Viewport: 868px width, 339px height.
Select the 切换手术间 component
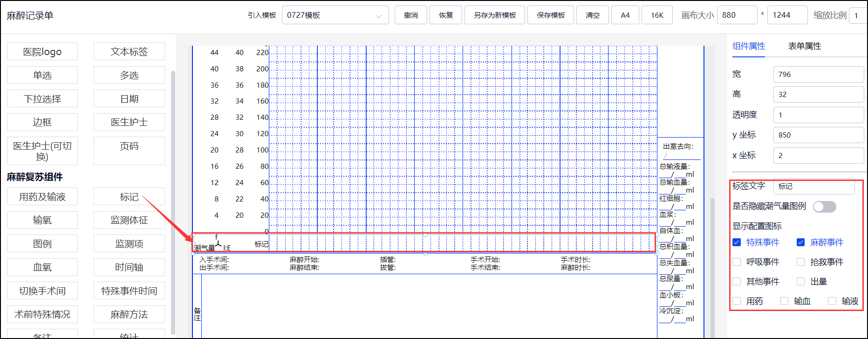click(x=42, y=291)
